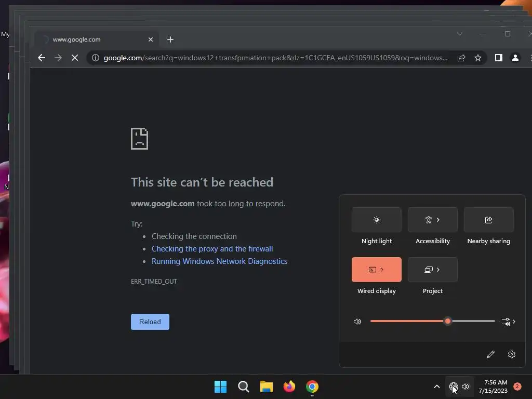This screenshot has width=532, height=399.
Task: Open a new tab with plus button
Action: pos(170,39)
